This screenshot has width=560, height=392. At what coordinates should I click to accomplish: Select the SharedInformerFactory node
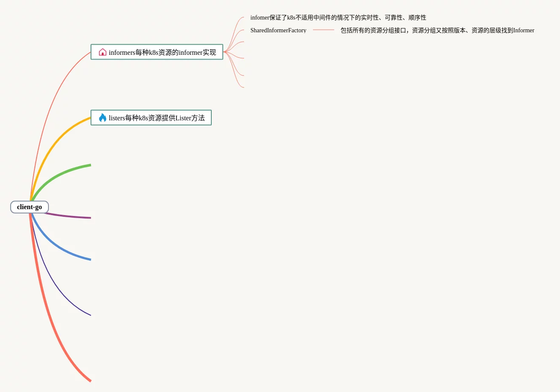coord(278,30)
